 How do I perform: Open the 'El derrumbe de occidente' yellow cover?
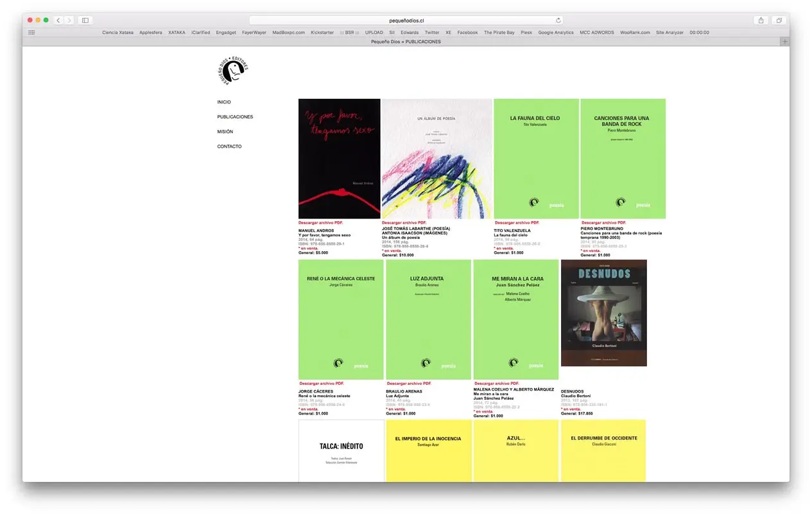[x=603, y=450]
